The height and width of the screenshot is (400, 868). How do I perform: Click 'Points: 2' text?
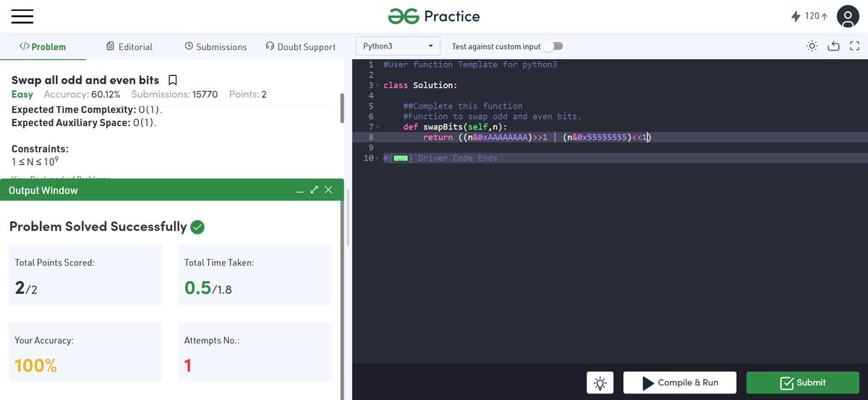(248, 95)
